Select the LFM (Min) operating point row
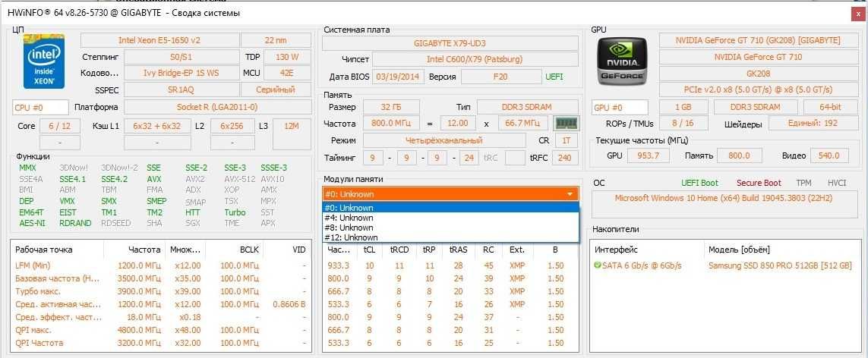 pos(160,265)
